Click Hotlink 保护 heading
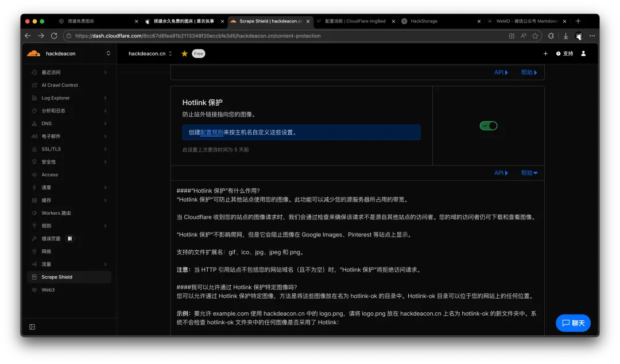 tap(203, 102)
